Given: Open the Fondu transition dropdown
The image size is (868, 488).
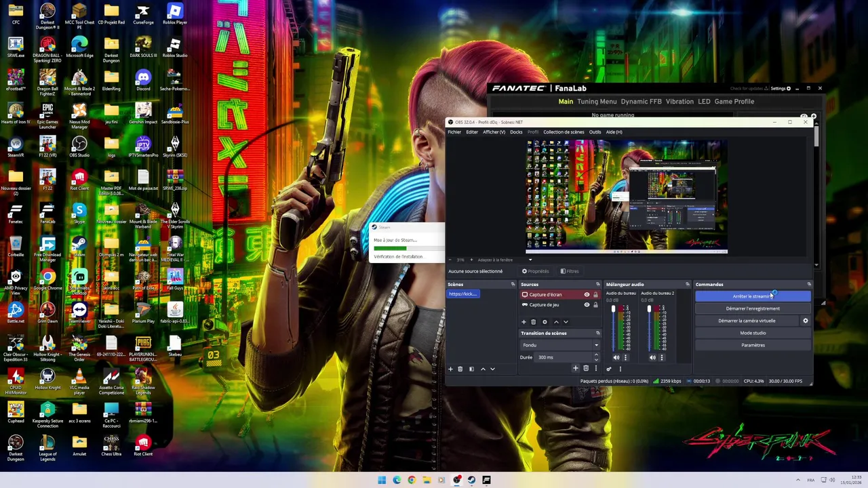Looking at the screenshot, I should coord(560,345).
